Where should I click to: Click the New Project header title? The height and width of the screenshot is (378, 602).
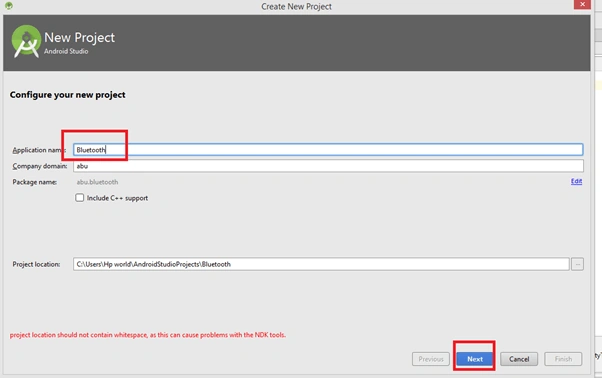click(79, 37)
